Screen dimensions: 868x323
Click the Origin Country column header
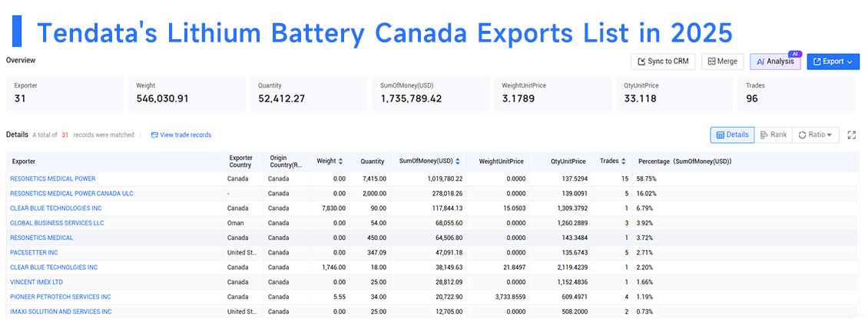tap(285, 161)
